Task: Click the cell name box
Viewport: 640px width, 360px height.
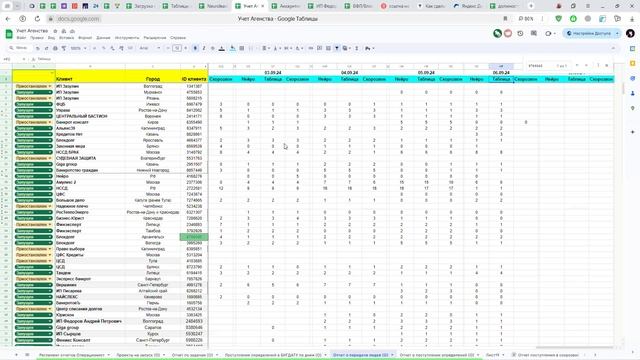Action: (x=13, y=59)
